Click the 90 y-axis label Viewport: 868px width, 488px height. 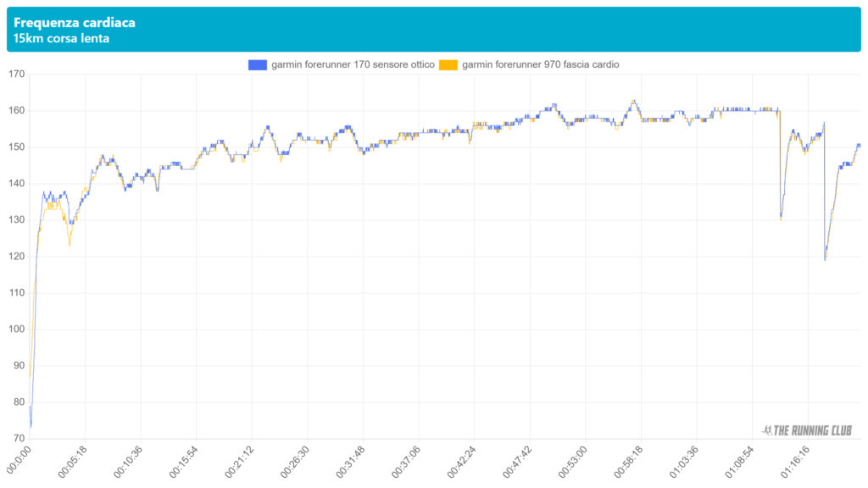19,366
